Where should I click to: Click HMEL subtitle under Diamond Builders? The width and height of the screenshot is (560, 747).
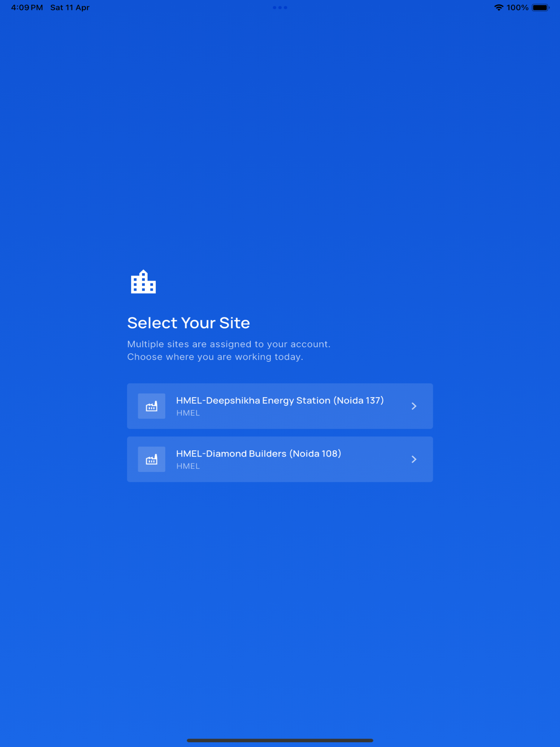pos(188,466)
